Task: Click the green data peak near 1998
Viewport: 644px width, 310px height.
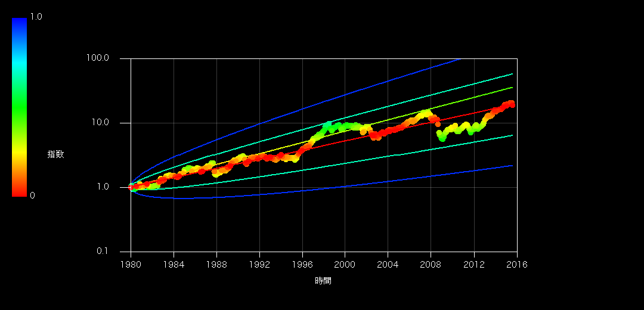Action: [x=328, y=124]
